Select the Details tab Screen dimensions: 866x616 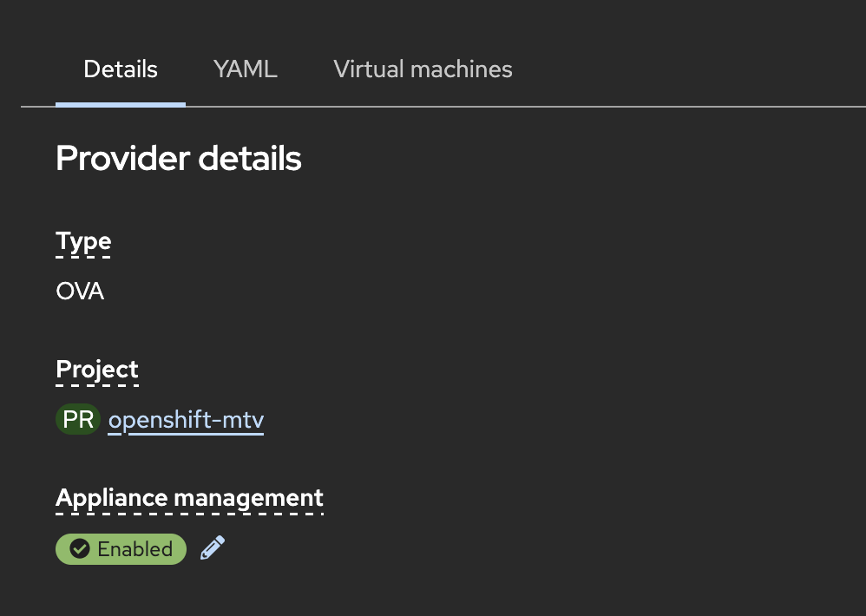(121, 69)
